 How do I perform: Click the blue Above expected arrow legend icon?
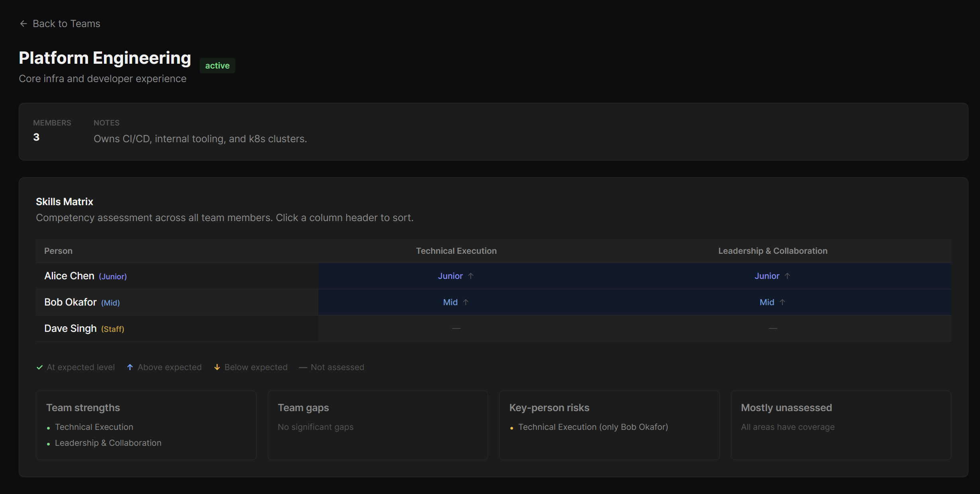(130, 367)
